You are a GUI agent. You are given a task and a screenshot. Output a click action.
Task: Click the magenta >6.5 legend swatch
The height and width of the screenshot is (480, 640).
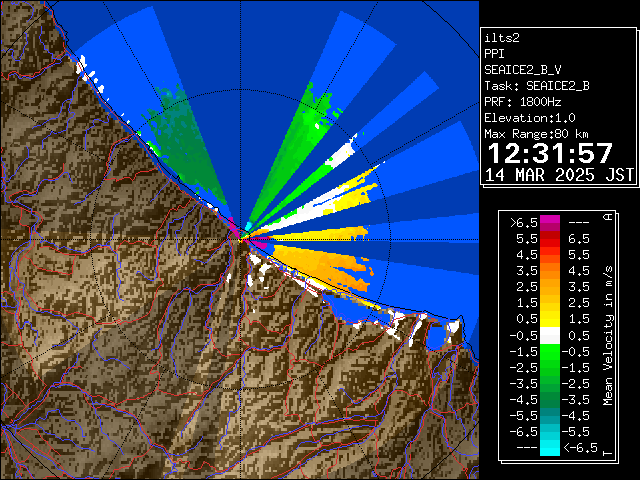tap(550, 223)
